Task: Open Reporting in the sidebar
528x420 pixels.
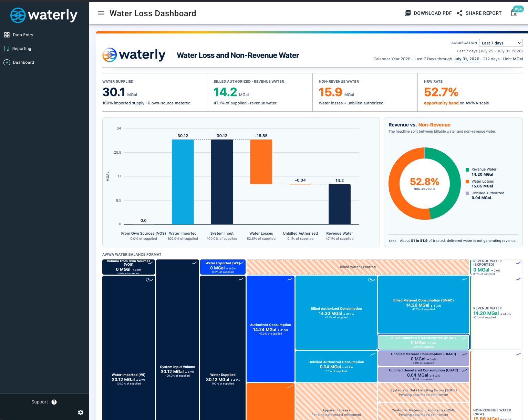Action: (x=22, y=49)
